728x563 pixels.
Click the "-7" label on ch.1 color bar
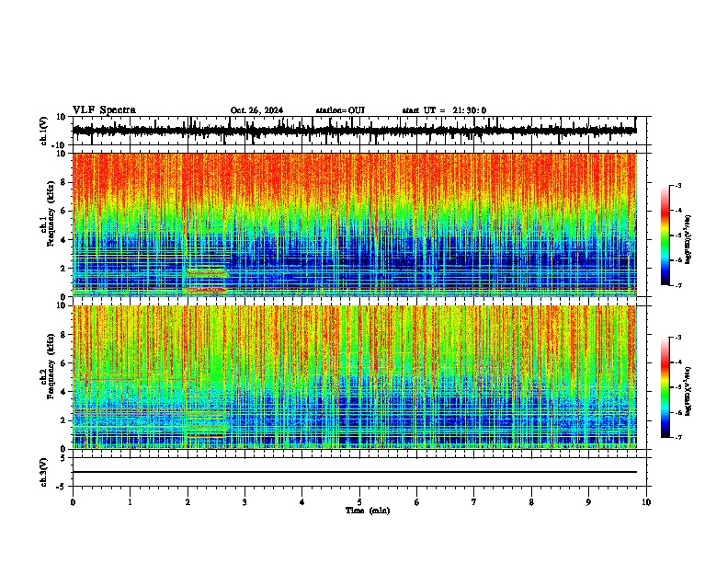click(x=678, y=285)
